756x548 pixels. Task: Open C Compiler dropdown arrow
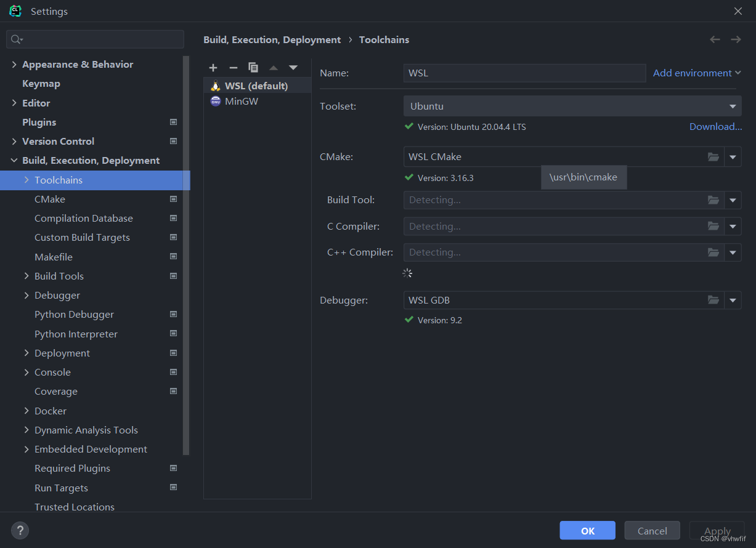pos(733,227)
